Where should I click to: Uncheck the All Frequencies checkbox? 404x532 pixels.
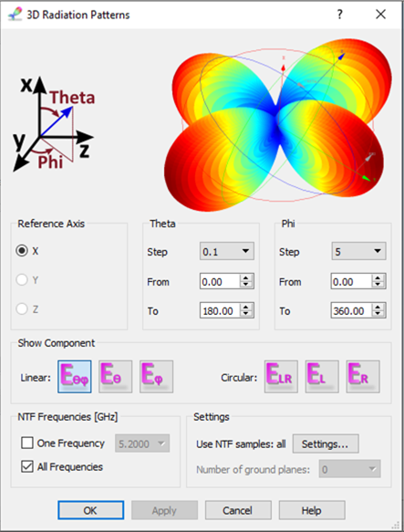pos(27,467)
